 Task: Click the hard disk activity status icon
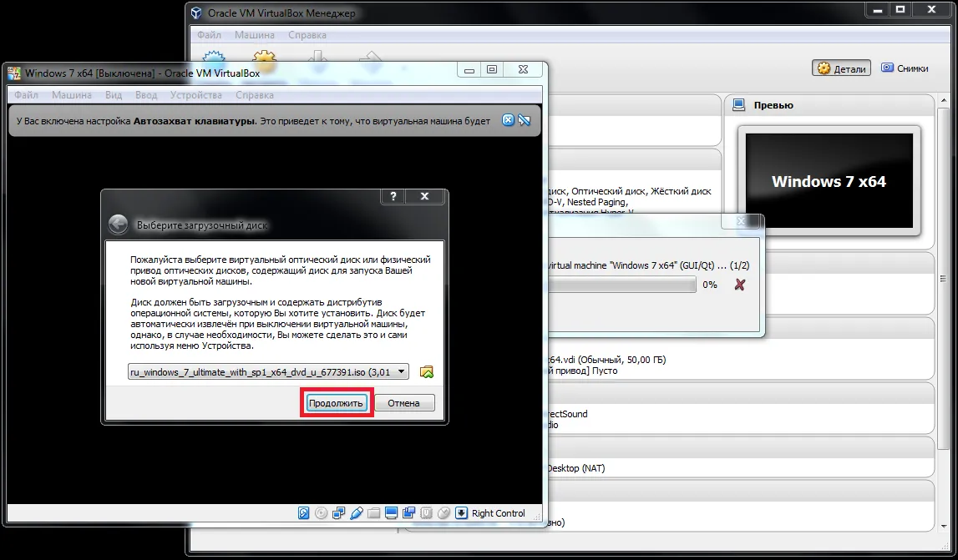coord(305,513)
